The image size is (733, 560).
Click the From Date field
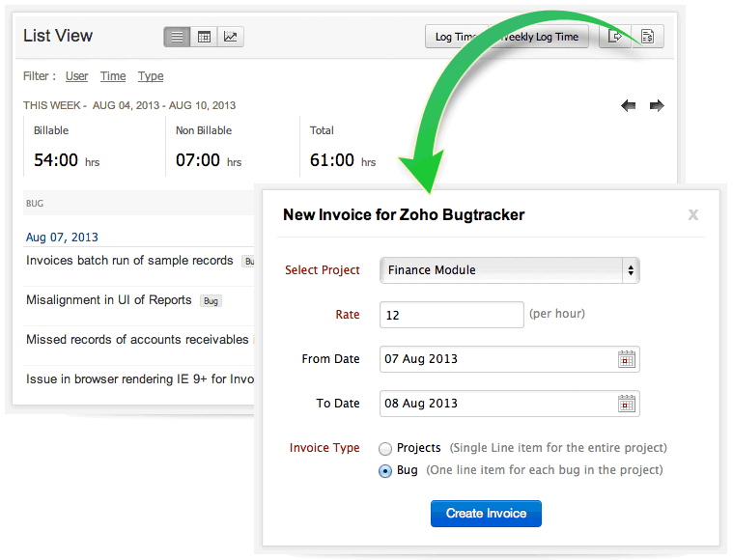(x=510, y=359)
